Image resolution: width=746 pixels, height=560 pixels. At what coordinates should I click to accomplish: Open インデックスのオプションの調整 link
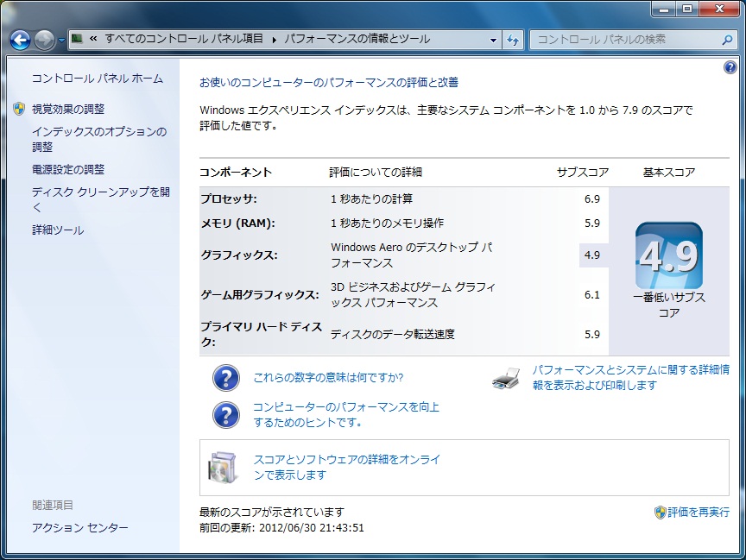99,139
